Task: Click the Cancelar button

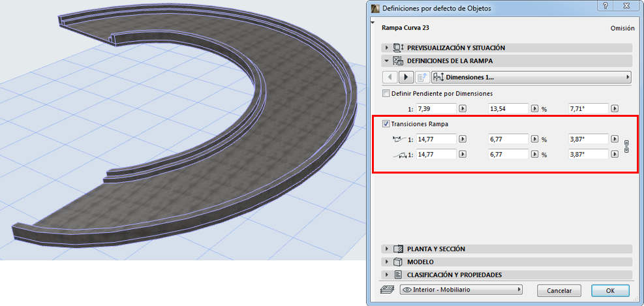Action: [x=559, y=290]
